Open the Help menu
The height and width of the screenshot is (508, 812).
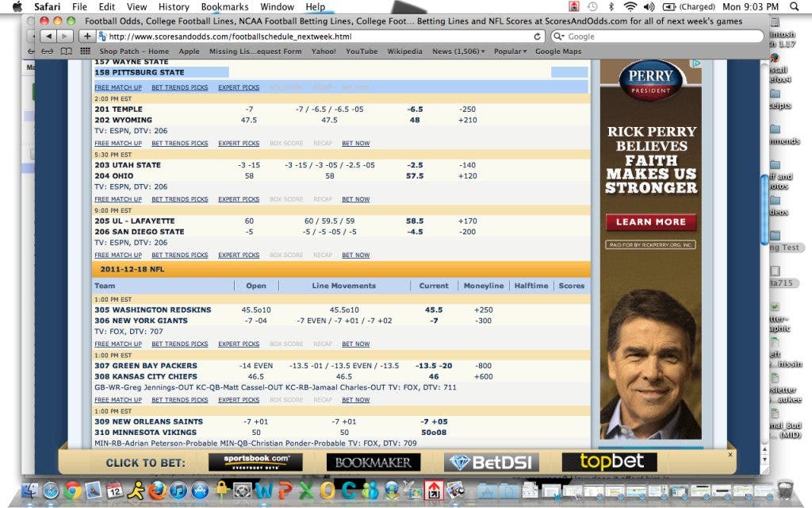(x=315, y=6)
